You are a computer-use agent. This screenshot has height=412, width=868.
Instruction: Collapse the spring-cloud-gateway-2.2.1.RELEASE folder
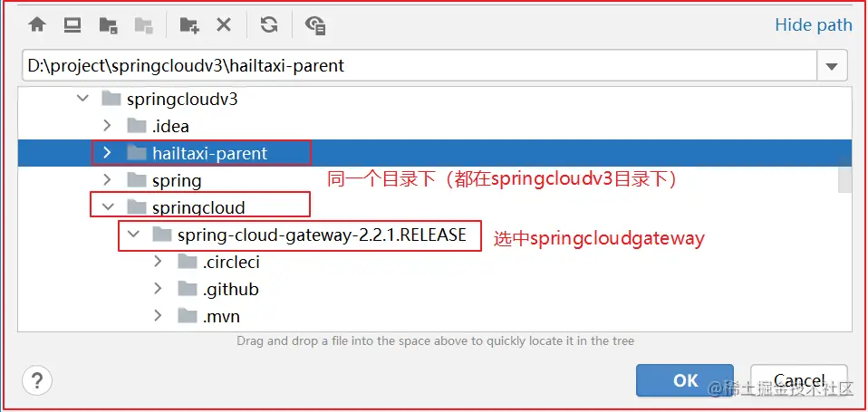[133, 235]
